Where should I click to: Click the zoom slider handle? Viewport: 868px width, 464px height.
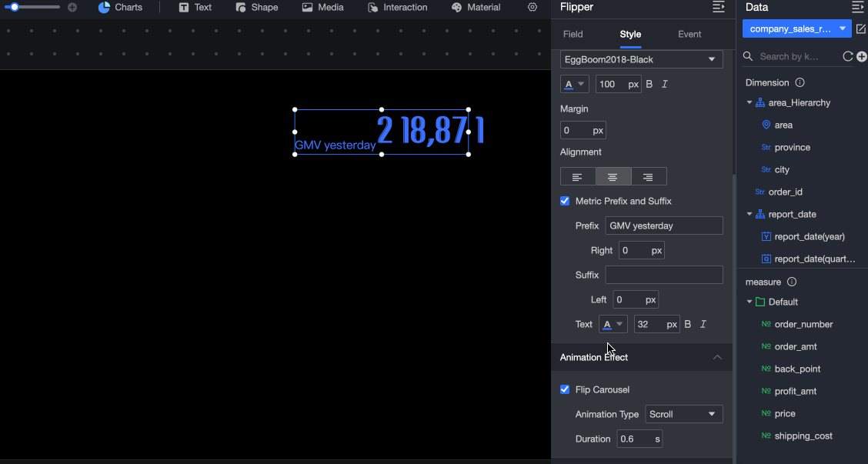pos(15,7)
